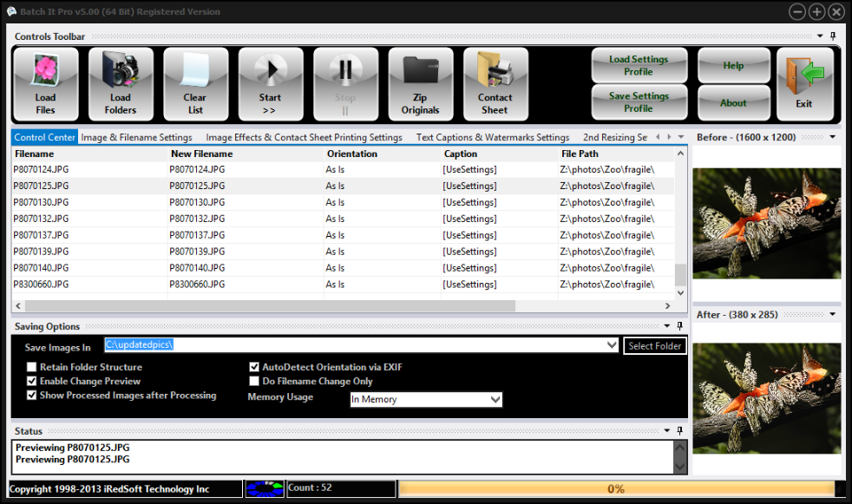Screen dimensions: 852x504
Task: Click the About button
Action: pos(733,102)
